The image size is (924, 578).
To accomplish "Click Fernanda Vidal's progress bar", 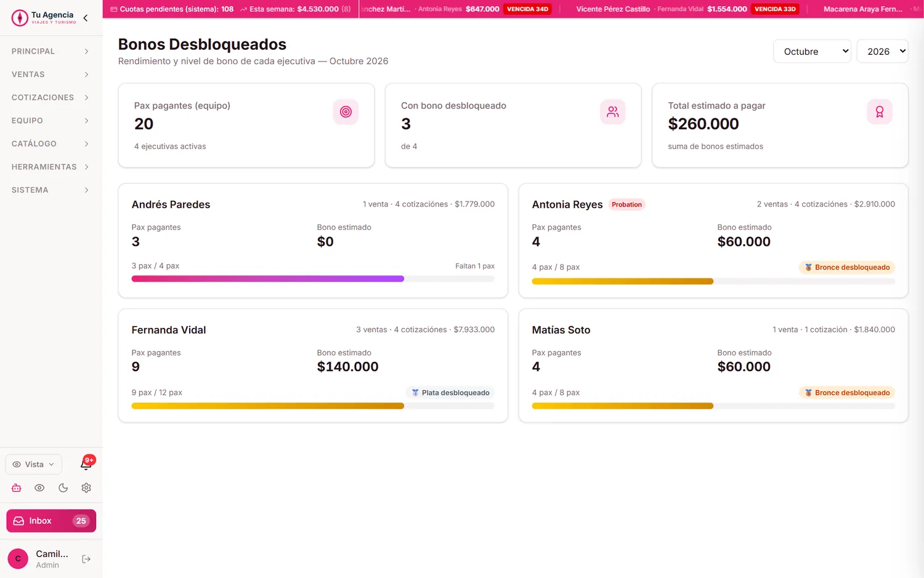I will (x=313, y=405).
